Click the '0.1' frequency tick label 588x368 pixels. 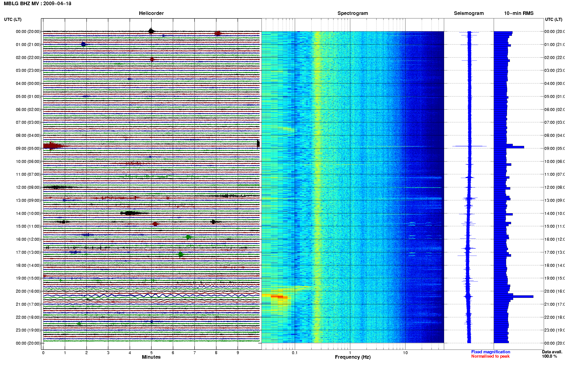(x=295, y=353)
